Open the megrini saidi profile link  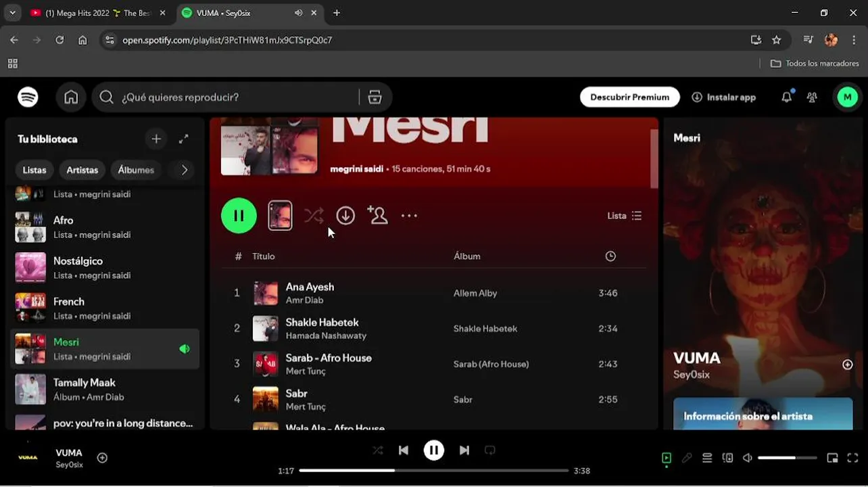[x=356, y=169]
